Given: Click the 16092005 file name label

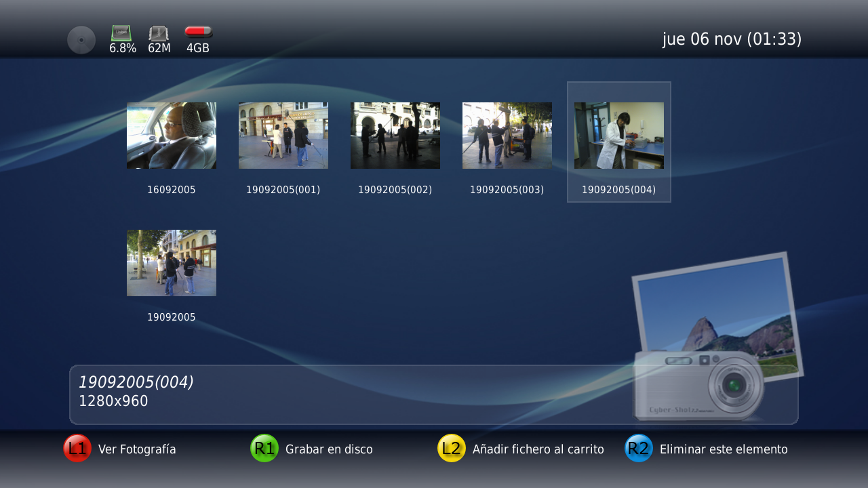Looking at the screenshot, I should (172, 190).
